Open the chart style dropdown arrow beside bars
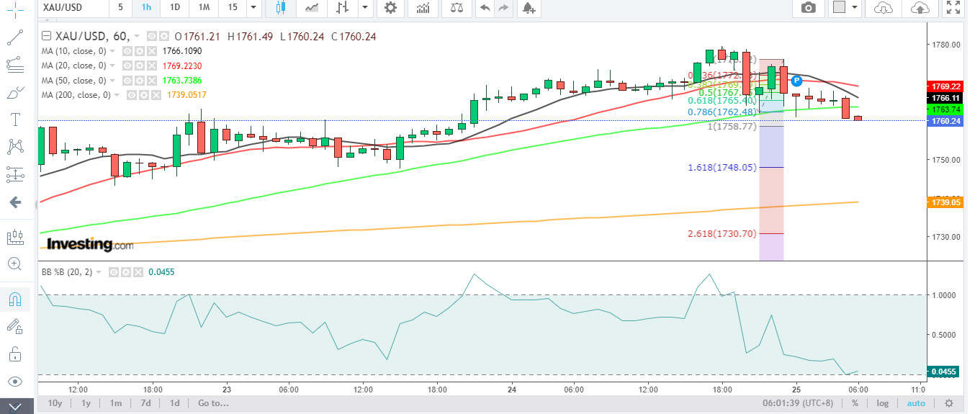This screenshot has height=414, width=980. point(366,8)
